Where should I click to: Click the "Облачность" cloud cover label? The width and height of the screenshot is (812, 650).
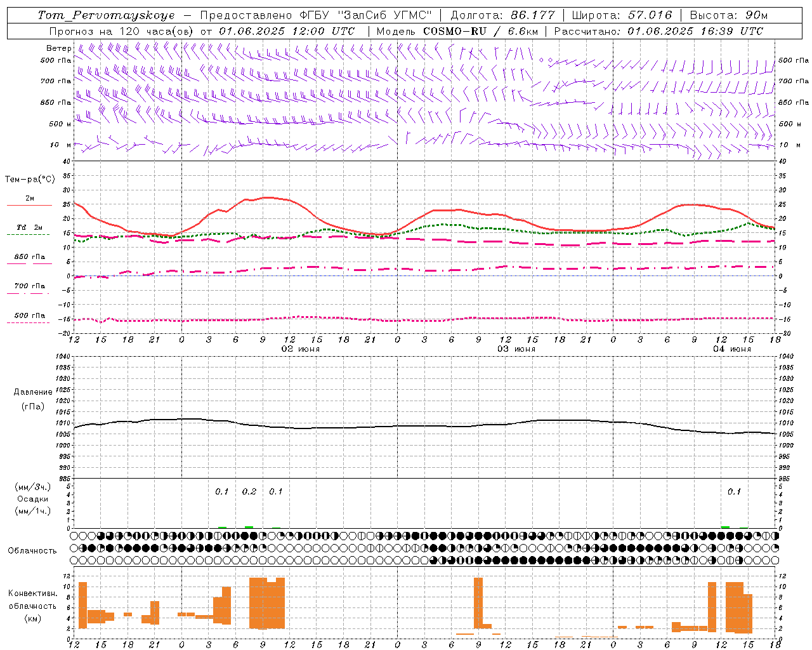(x=32, y=551)
